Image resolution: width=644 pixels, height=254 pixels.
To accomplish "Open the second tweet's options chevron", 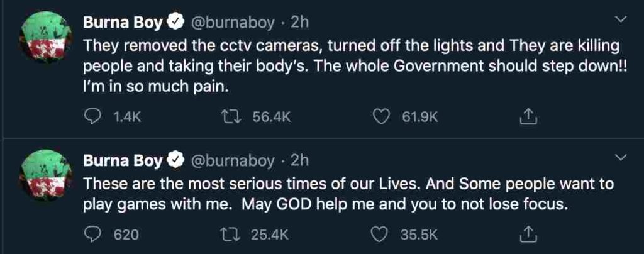I will coord(622,157).
